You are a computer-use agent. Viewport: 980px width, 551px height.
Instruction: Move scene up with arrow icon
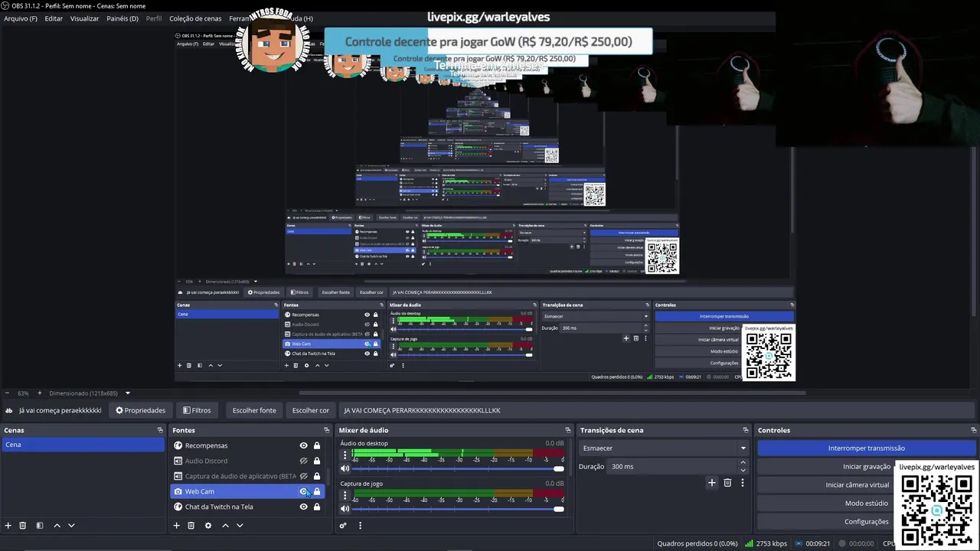click(x=57, y=526)
